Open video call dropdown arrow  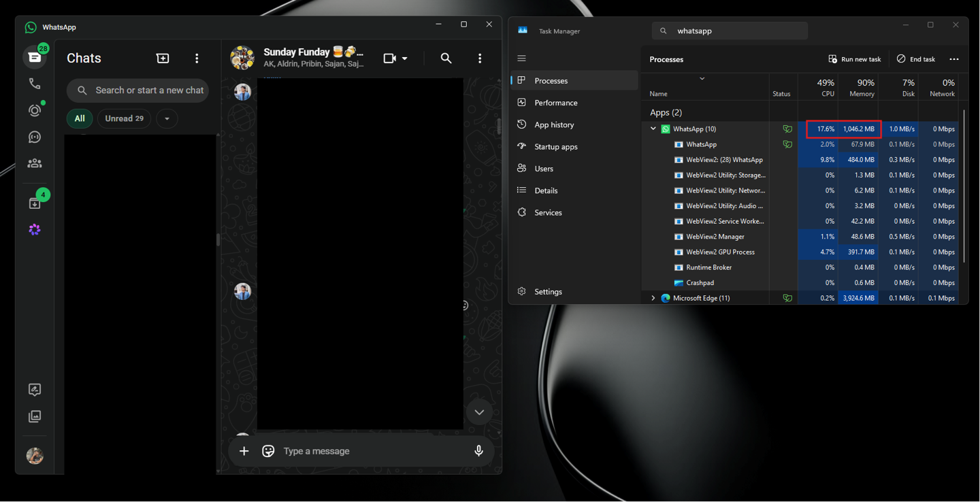tap(405, 58)
